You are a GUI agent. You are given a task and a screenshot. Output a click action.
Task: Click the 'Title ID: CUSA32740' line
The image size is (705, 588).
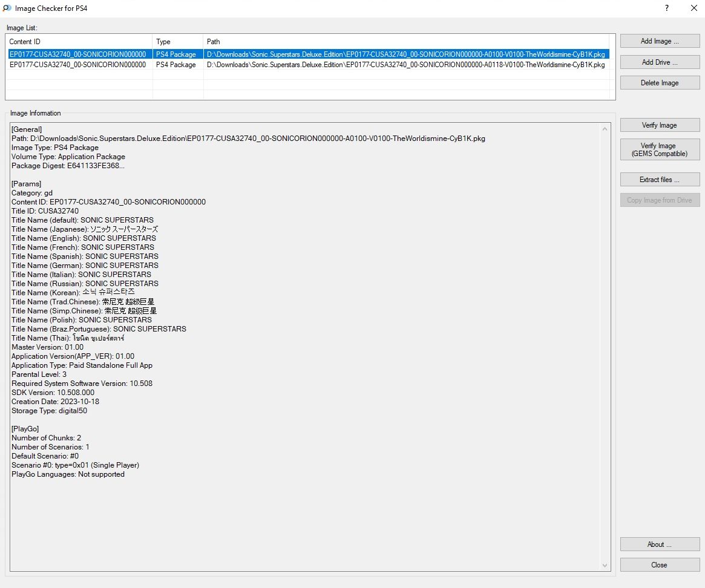point(45,211)
